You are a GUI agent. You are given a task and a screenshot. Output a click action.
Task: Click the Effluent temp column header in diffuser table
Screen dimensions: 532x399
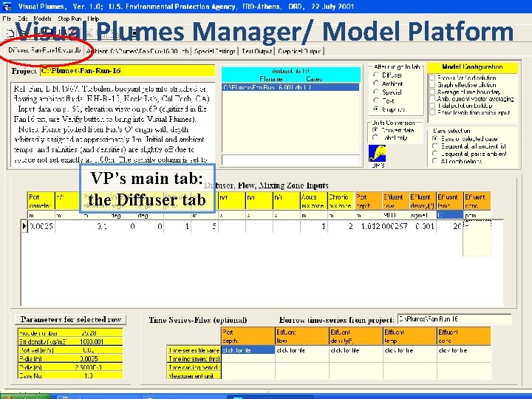pos(449,201)
